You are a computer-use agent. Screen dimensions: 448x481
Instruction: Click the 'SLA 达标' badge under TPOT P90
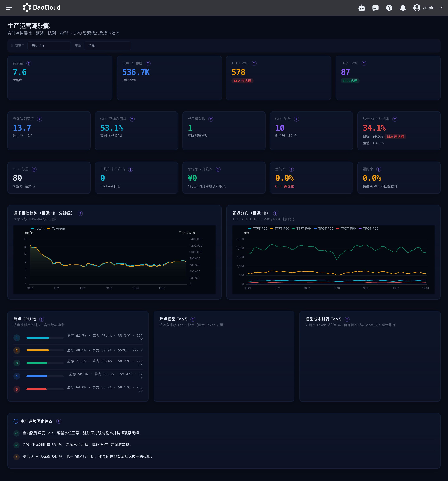point(350,81)
